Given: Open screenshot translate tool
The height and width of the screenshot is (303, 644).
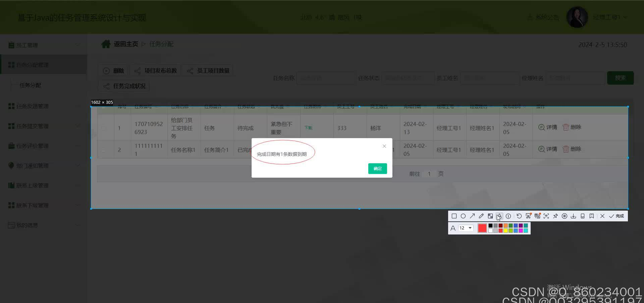Looking at the screenshot, I should tap(537, 216).
